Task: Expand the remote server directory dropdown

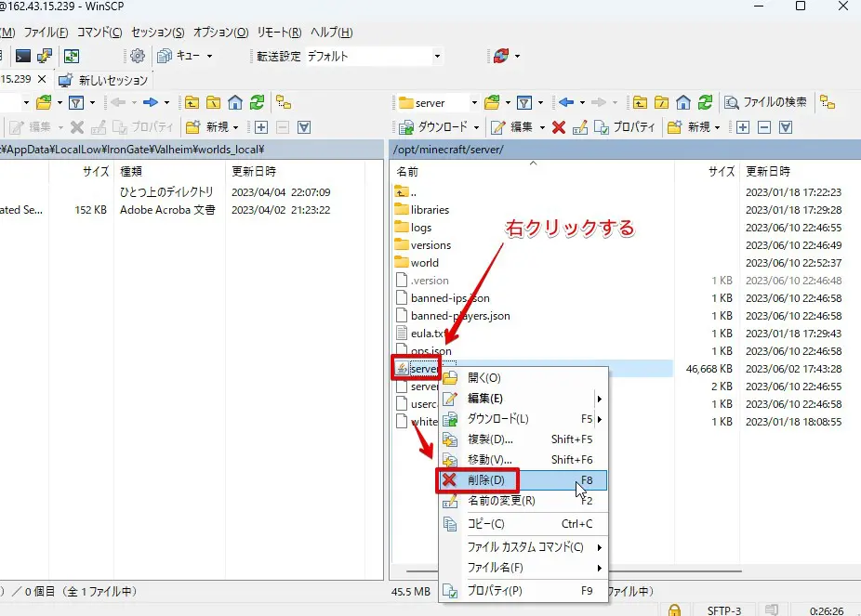Action: tap(473, 103)
